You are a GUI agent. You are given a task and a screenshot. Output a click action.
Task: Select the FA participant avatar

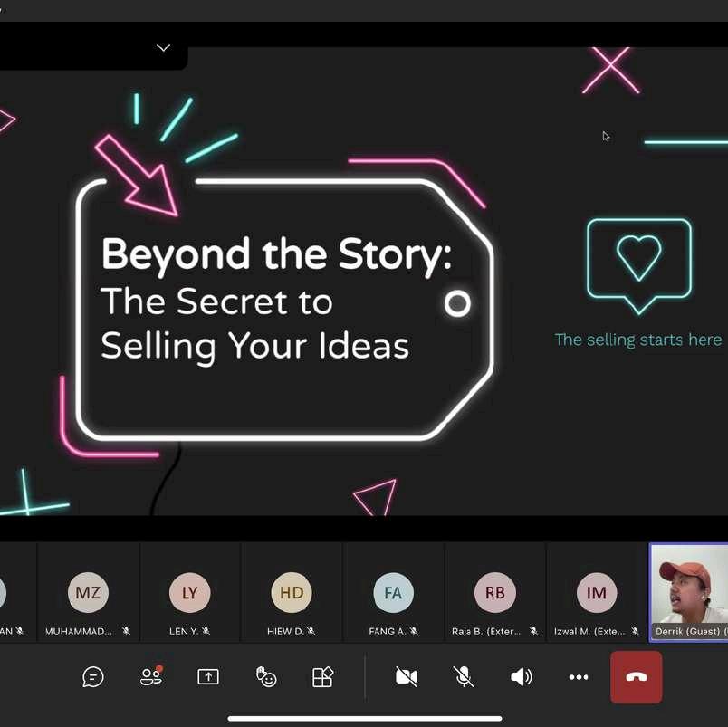393,592
